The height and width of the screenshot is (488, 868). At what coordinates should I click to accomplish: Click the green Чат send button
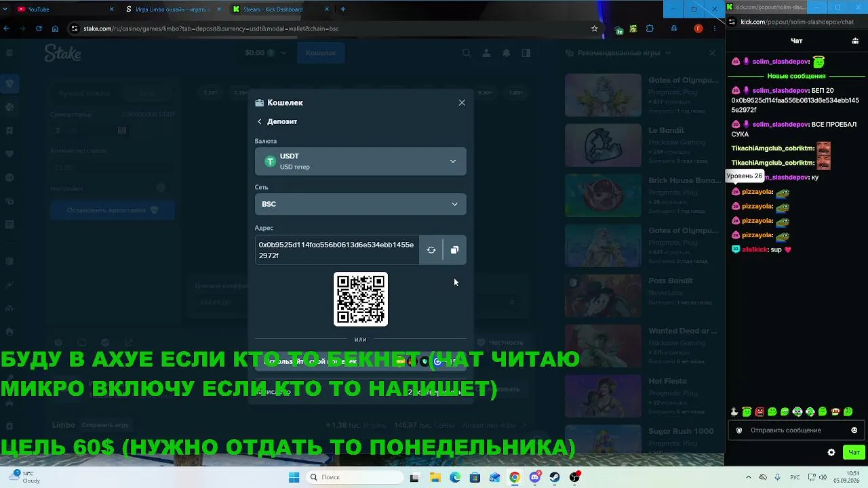pyautogui.click(x=854, y=452)
